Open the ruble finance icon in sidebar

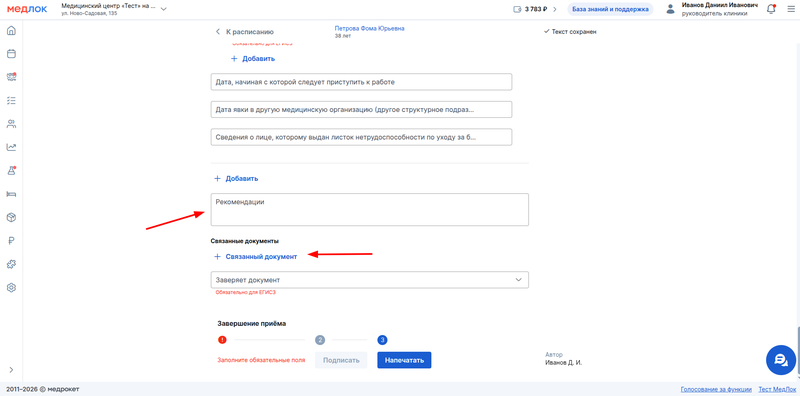[x=11, y=241]
